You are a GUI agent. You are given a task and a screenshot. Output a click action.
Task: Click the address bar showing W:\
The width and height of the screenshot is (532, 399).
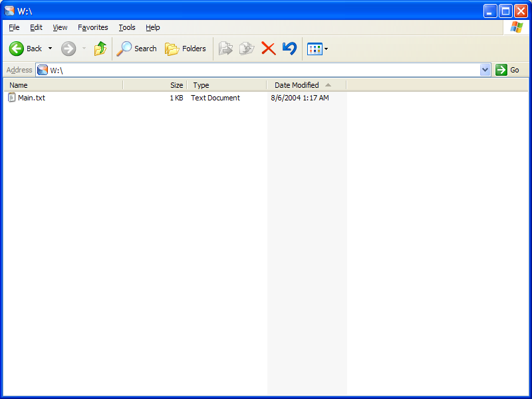(263, 70)
